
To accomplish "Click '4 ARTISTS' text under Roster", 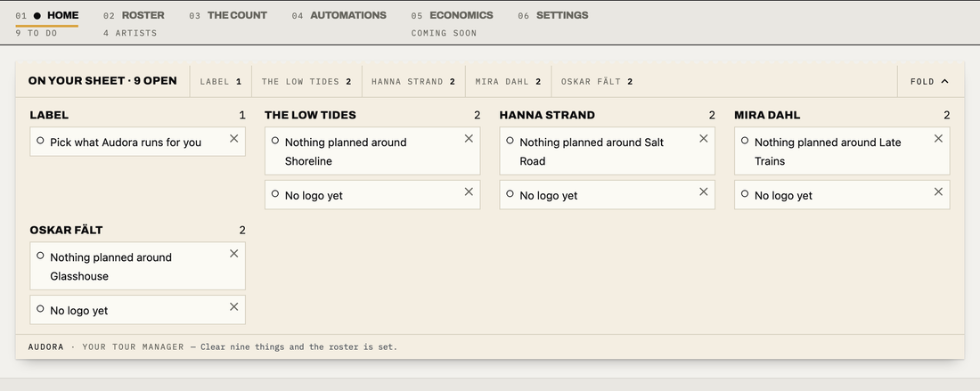I will 130,33.
